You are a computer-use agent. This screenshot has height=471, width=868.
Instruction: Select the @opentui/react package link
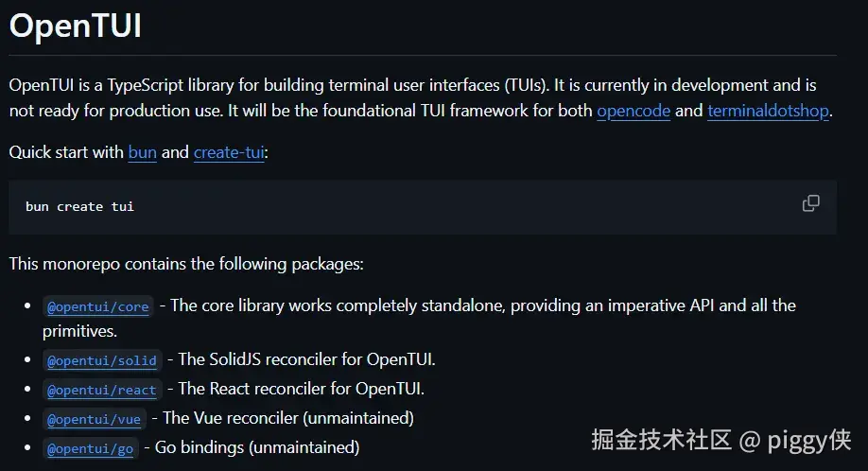102,390
